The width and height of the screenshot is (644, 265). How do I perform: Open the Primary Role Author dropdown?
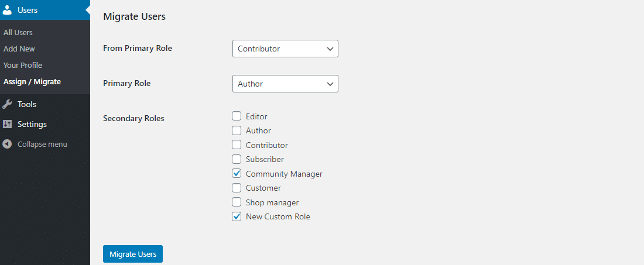click(285, 84)
